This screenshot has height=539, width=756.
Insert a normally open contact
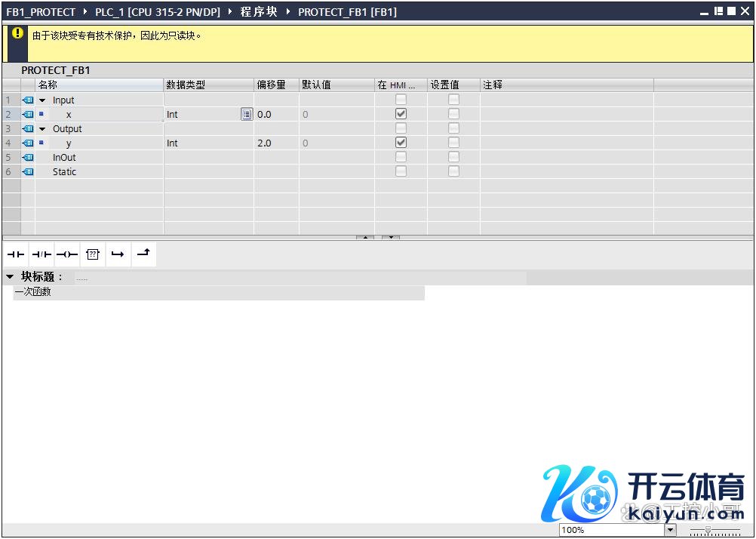tap(16, 255)
